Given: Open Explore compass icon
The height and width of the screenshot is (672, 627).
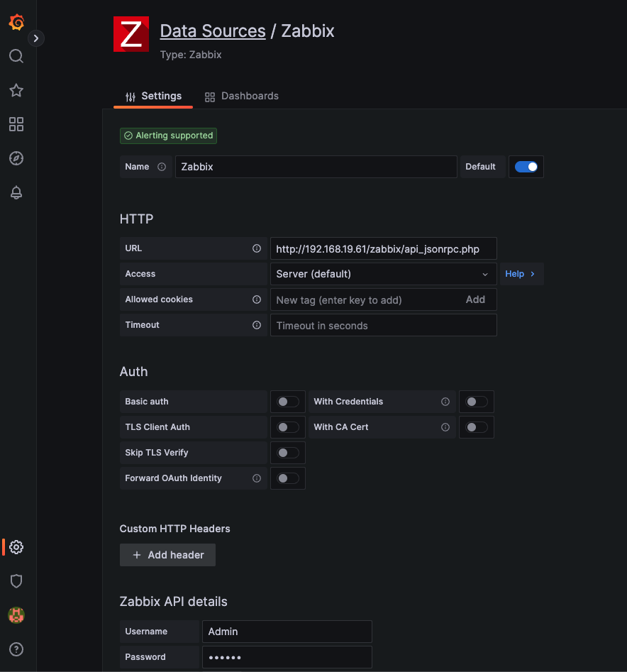Looking at the screenshot, I should [16, 158].
